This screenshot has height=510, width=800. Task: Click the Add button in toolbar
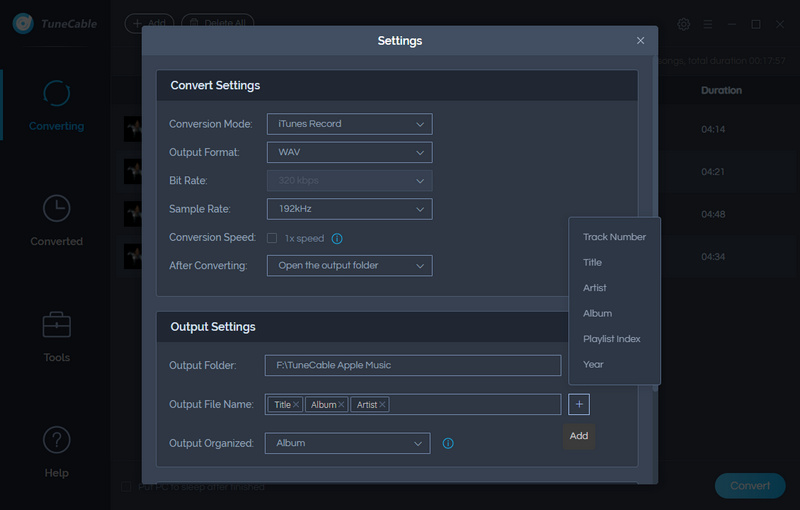point(149,23)
